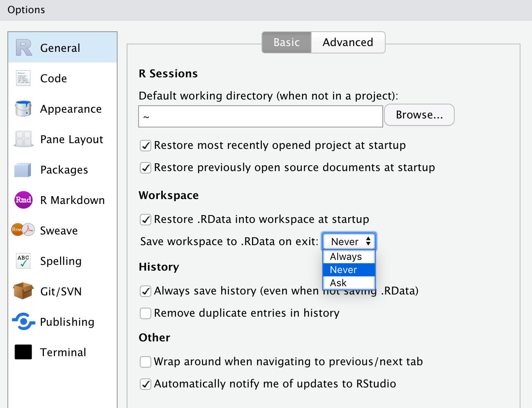Screen dimensions: 532x408
Task: Uncheck restore previously open source documents
Action: [x=146, y=168]
